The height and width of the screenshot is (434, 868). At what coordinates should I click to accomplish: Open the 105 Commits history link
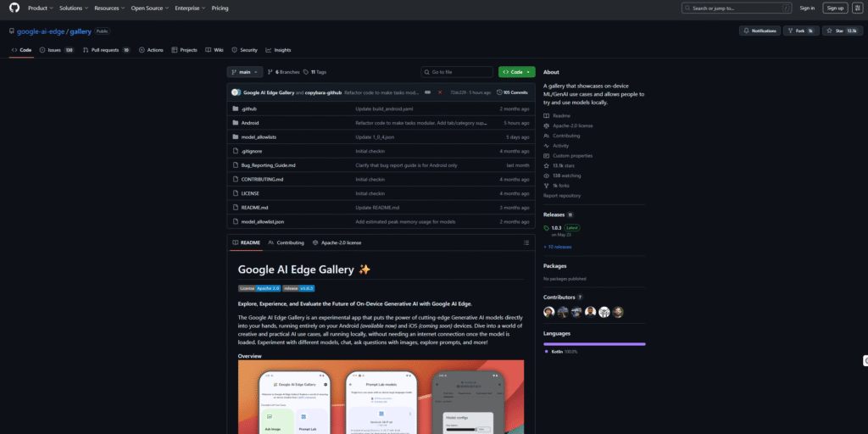(x=513, y=92)
